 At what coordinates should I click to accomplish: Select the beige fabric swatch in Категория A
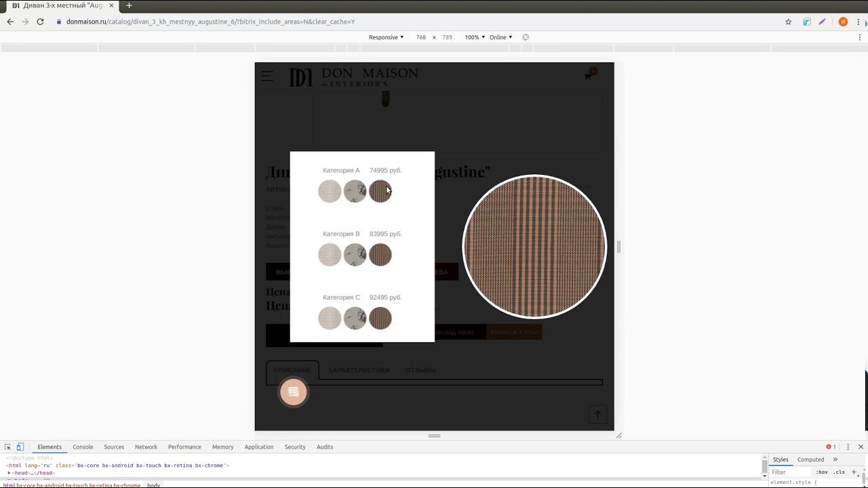click(330, 191)
